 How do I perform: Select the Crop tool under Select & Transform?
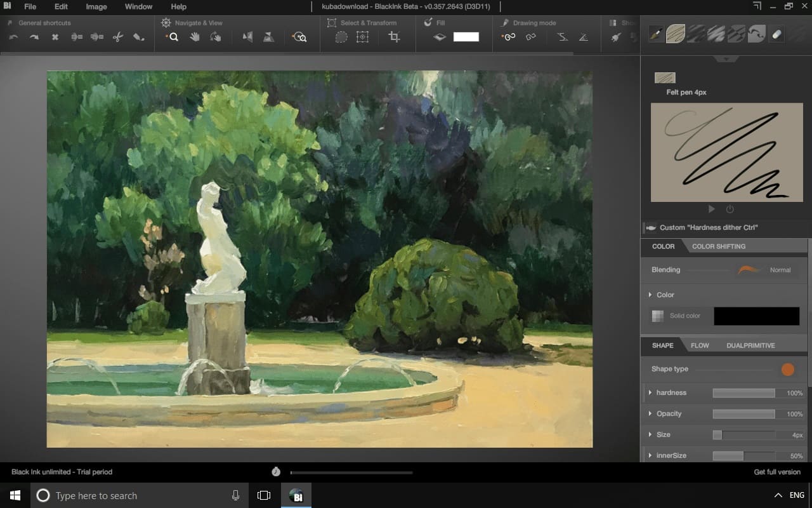pos(394,37)
